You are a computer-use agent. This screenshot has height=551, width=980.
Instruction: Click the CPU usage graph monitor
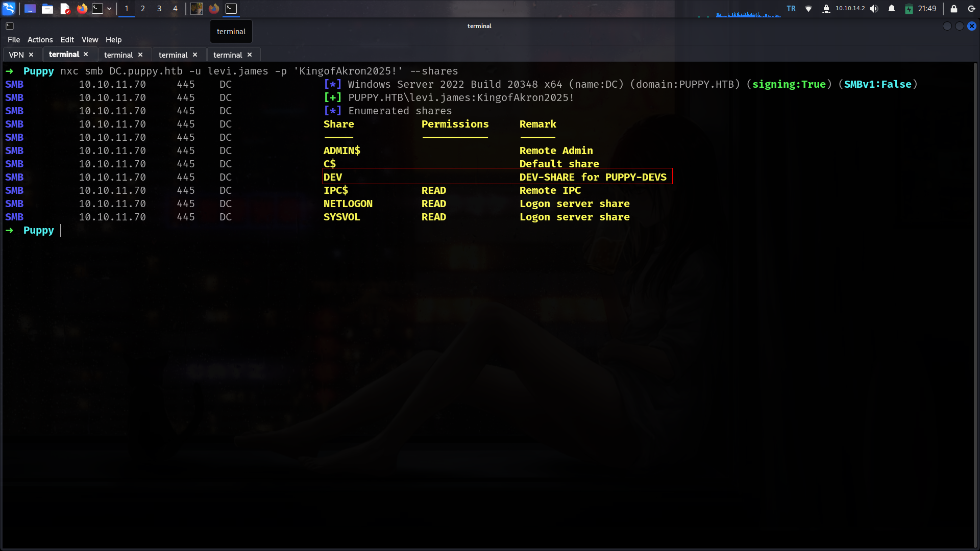748,12
